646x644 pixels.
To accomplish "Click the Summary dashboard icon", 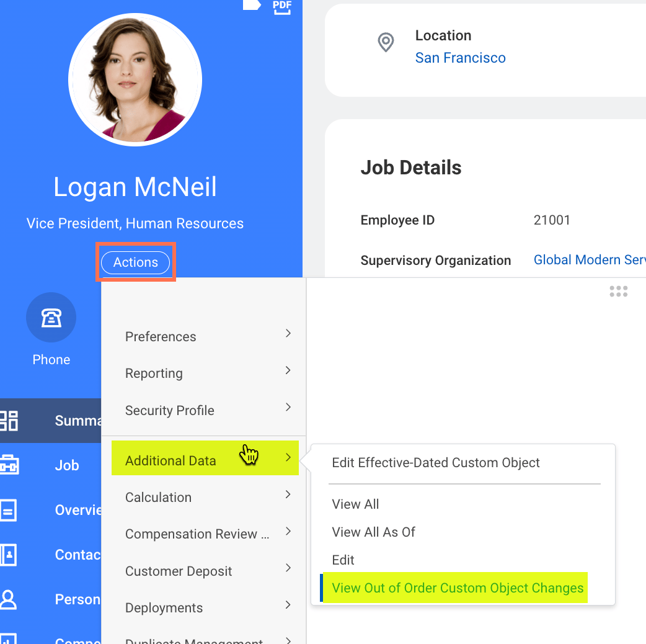I will (9, 421).
